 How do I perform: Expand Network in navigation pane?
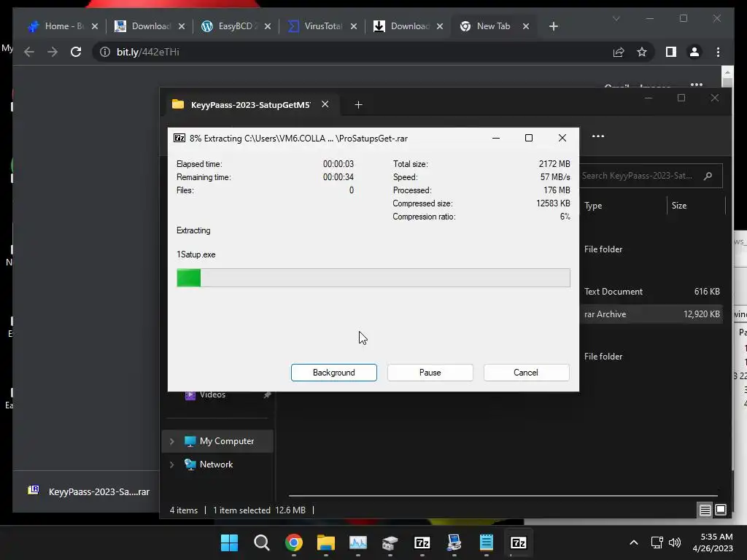(x=172, y=464)
